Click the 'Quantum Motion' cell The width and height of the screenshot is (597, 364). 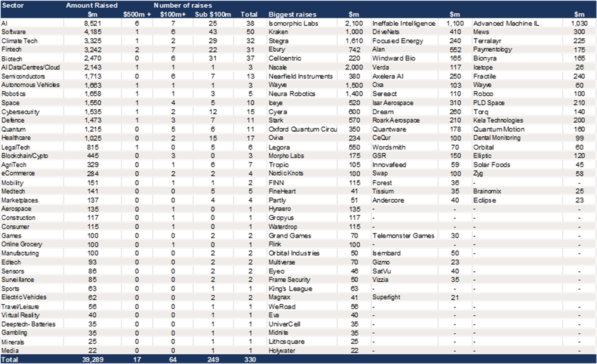tap(499, 129)
